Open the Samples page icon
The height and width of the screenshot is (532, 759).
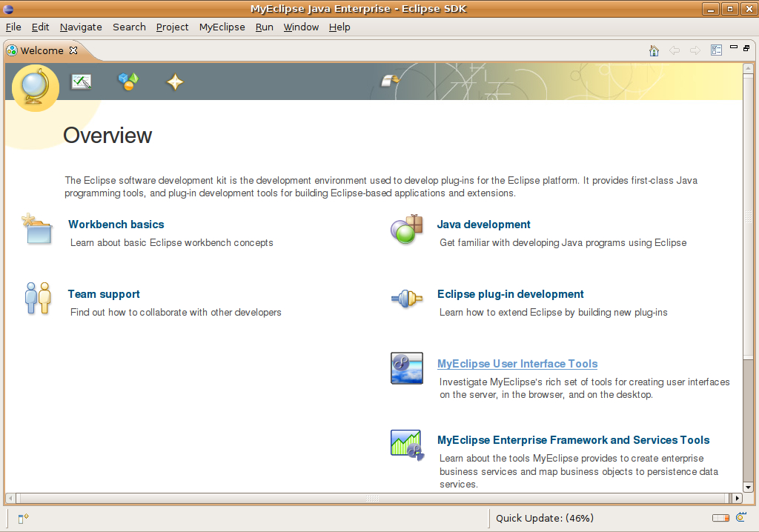tap(128, 82)
